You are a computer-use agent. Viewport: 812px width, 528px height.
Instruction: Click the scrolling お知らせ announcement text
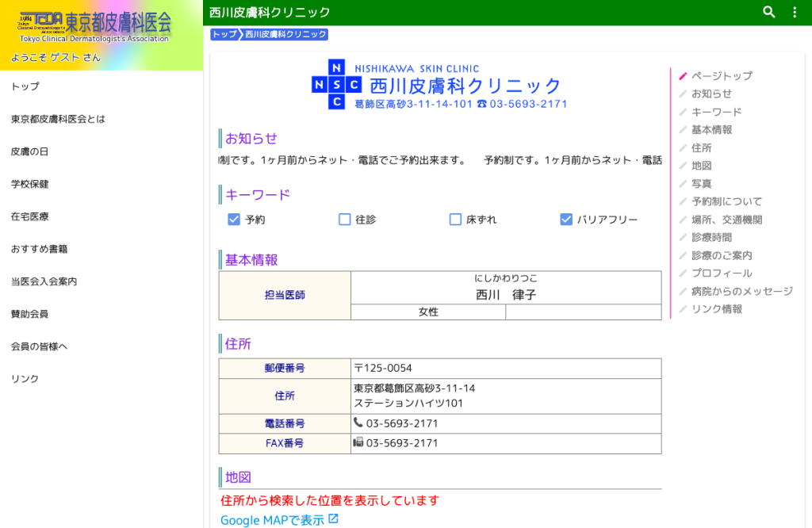440,160
